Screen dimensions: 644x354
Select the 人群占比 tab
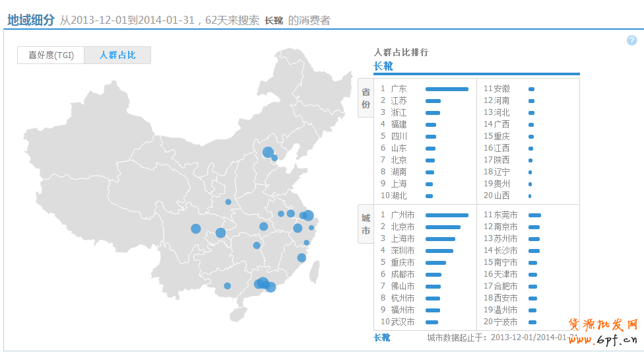(x=117, y=55)
